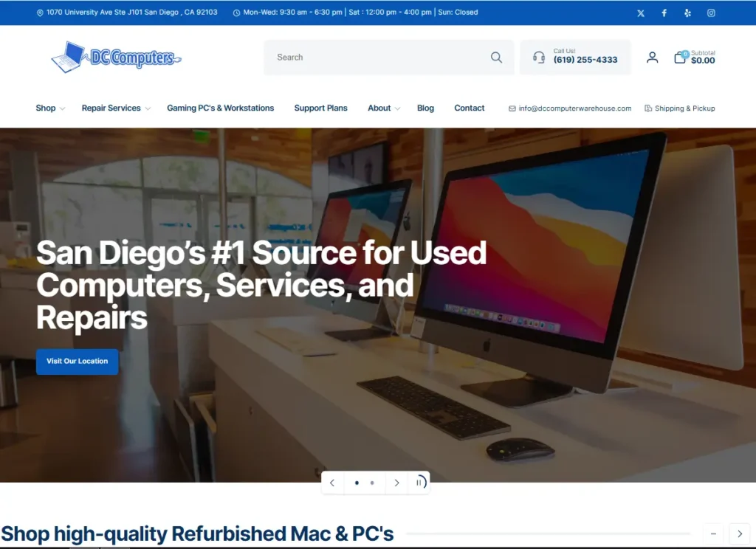Open the Contact menu item
The image size is (756, 549).
[469, 108]
